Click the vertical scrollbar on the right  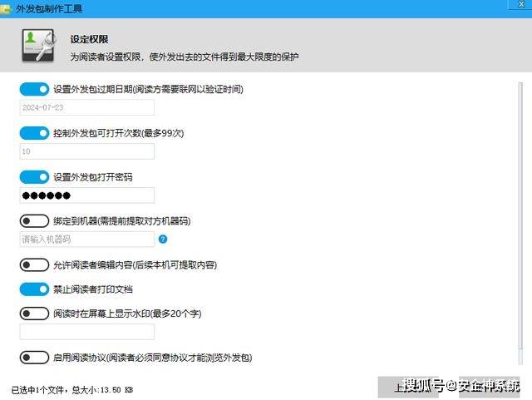click(x=520, y=223)
